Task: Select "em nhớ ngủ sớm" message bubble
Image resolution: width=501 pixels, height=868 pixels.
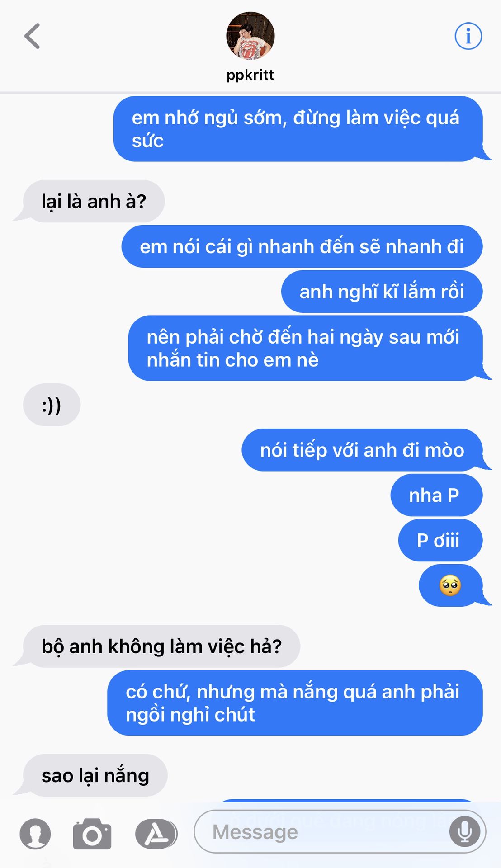Action: point(298,129)
